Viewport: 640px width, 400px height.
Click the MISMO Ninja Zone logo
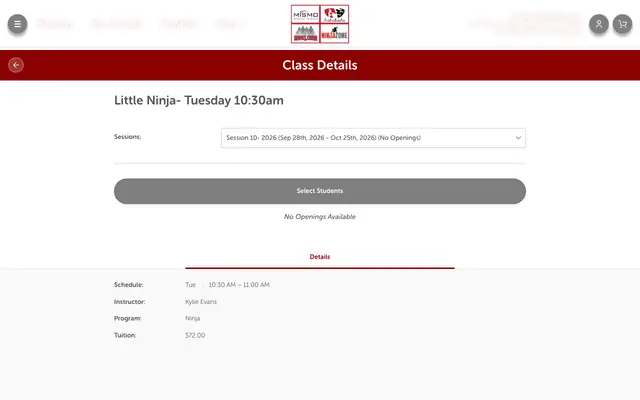point(320,24)
